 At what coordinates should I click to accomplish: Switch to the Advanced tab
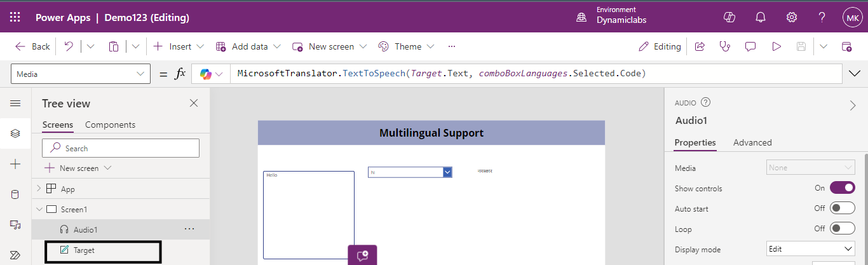click(x=752, y=142)
